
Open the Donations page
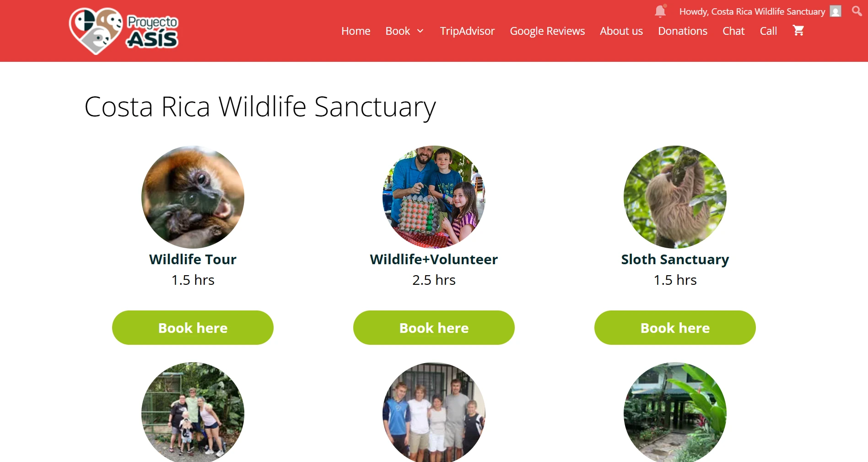(x=682, y=31)
